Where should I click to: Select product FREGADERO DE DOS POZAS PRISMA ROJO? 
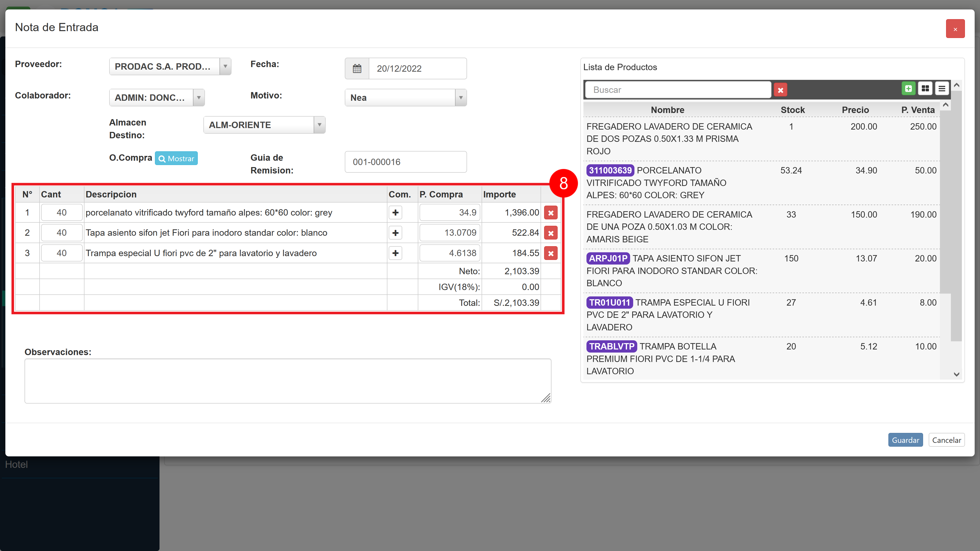coord(761,139)
